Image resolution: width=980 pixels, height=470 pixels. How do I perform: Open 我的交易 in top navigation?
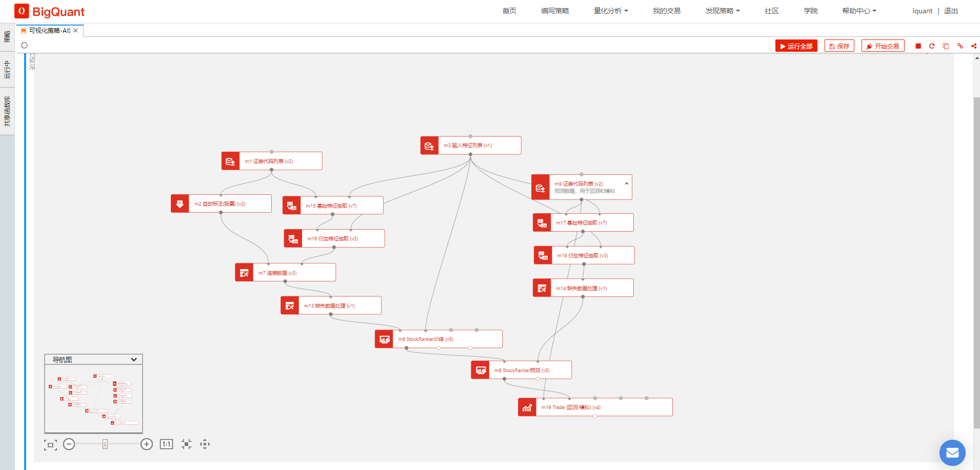(667, 11)
